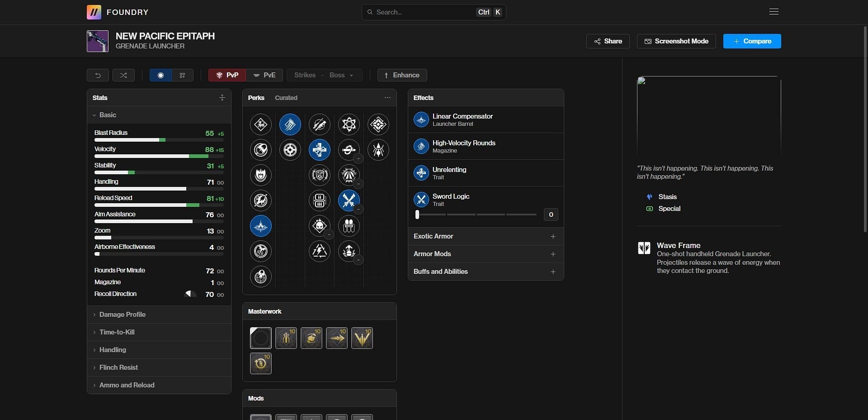This screenshot has height=420, width=868.
Task: Select the highlighted Unrelenting trait perk icon
Action: [x=320, y=149]
